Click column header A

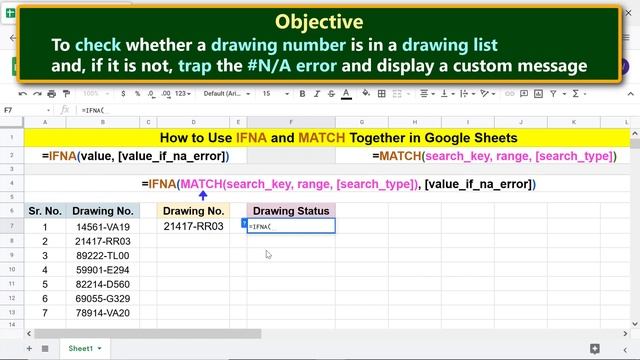(x=45, y=122)
